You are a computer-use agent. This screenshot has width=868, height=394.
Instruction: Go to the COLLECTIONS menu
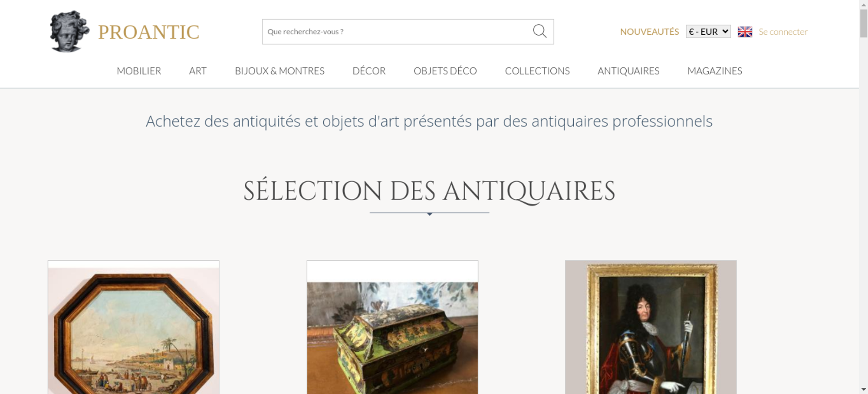click(537, 71)
